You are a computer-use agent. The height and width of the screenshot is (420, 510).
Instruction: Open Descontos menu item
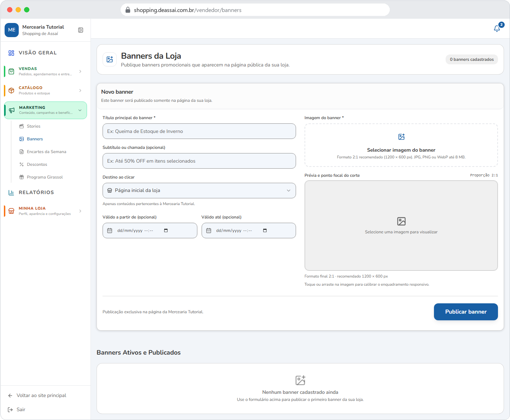(37, 164)
